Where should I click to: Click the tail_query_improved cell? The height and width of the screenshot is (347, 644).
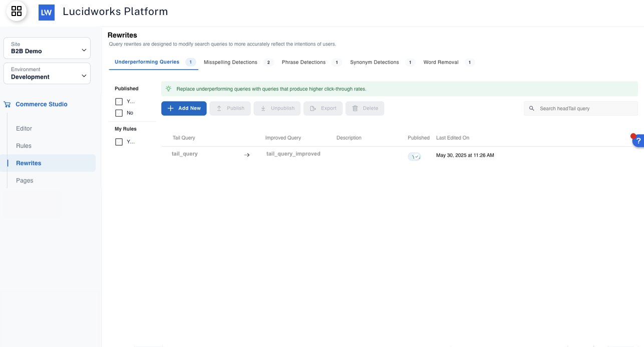[293, 154]
